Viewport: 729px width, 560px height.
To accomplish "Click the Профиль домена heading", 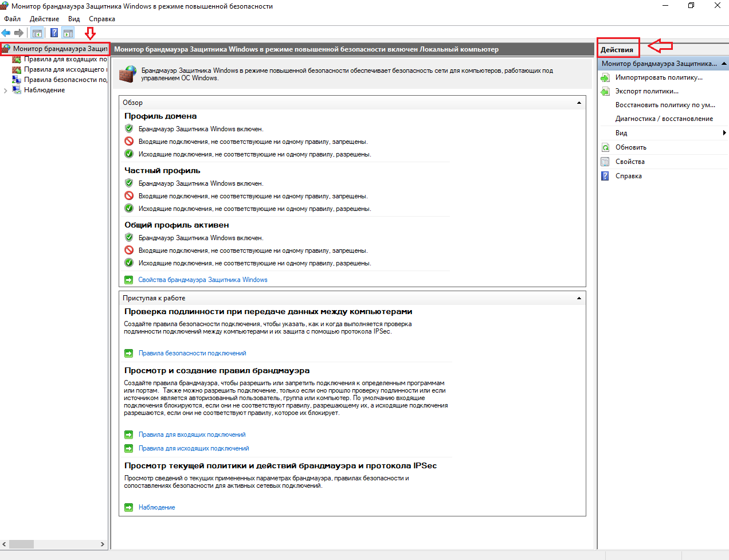I will [x=160, y=116].
